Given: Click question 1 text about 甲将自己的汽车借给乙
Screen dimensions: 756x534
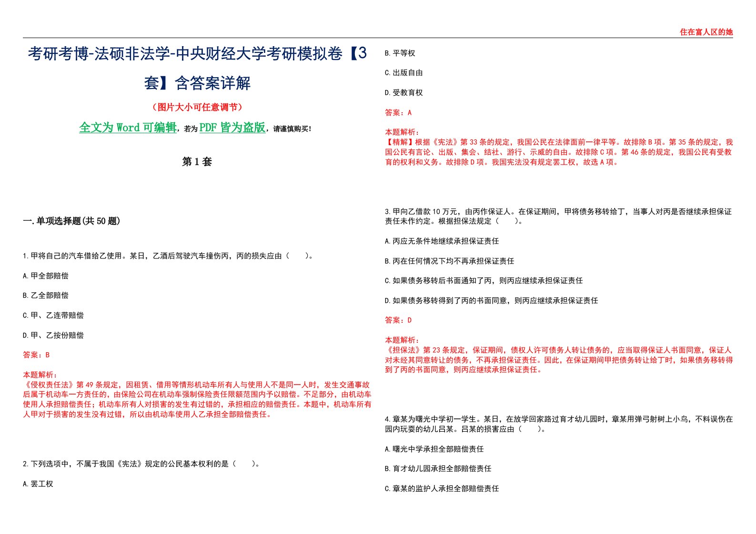Looking at the screenshot, I should pyautogui.click(x=168, y=256).
